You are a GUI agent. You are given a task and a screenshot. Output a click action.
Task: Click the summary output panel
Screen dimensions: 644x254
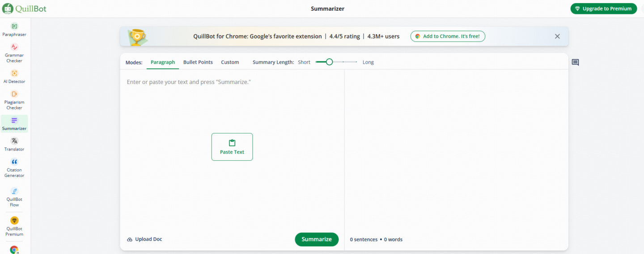point(456,150)
